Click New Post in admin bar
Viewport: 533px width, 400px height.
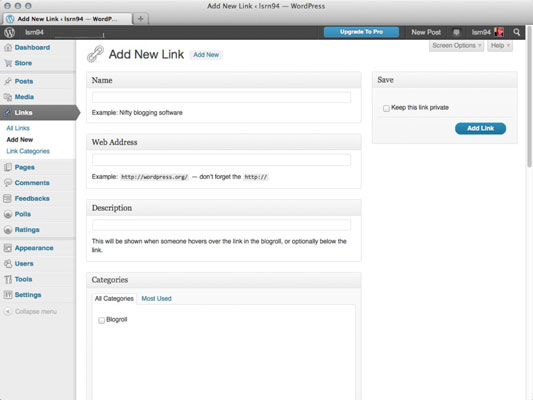(426, 32)
